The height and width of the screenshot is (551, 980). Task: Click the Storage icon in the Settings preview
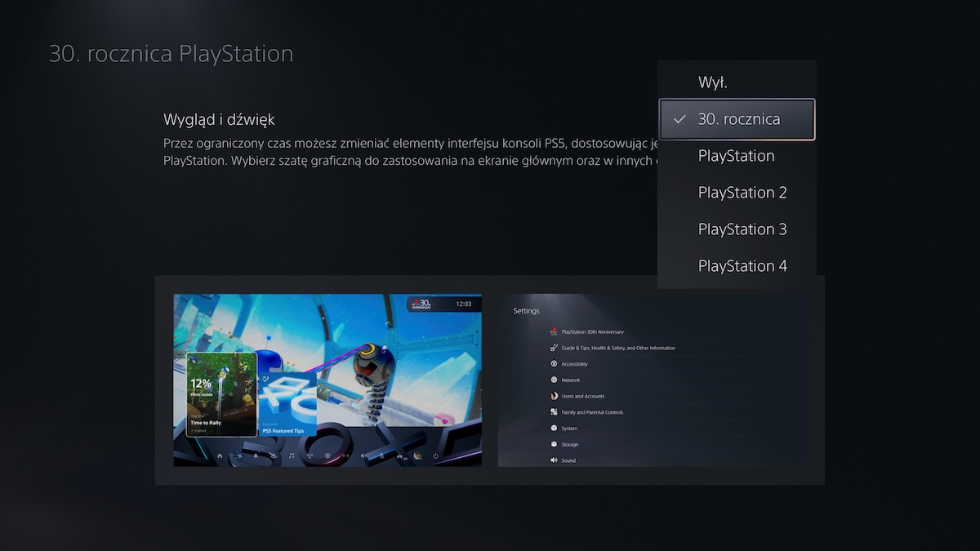[x=554, y=444]
